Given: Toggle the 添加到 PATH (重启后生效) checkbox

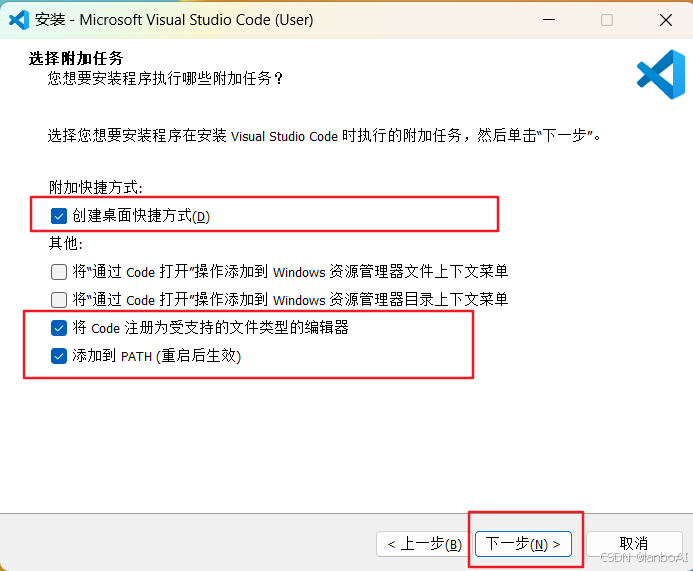Looking at the screenshot, I should (x=59, y=356).
